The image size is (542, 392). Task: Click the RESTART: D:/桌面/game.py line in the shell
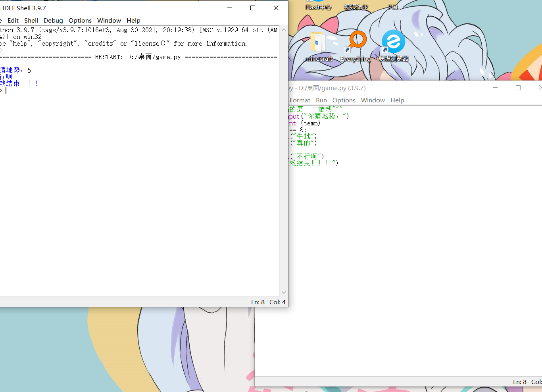point(138,57)
